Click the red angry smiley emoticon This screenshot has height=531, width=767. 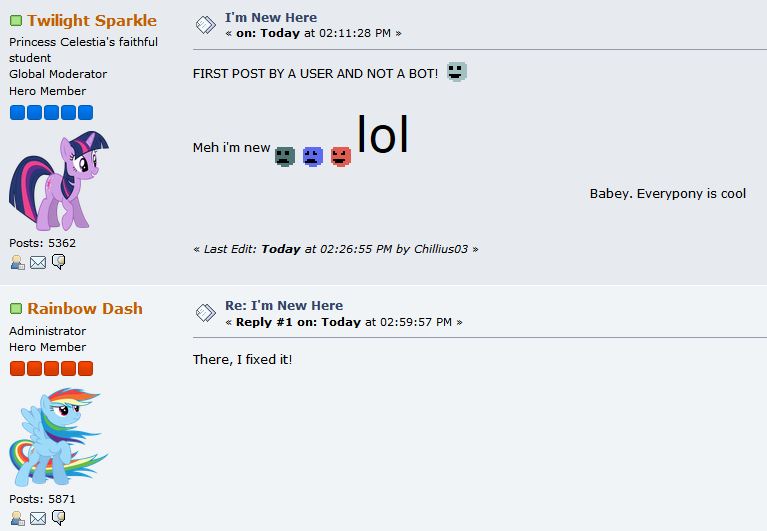tap(341, 157)
